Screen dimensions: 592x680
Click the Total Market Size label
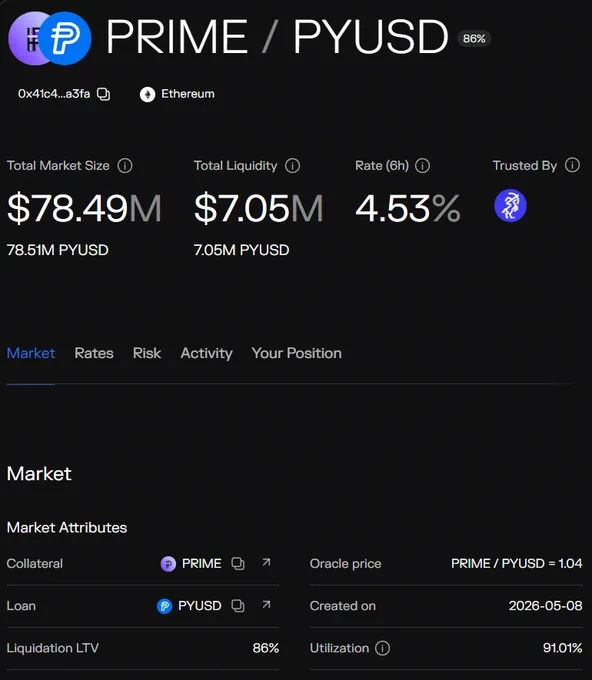pyautogui.click(x=58, y=166)
